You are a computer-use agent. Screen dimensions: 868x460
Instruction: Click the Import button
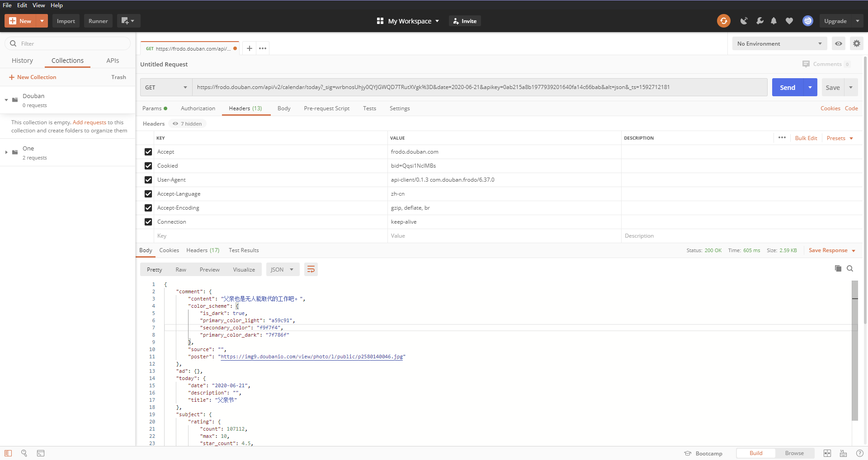pyautogui.click(x=66, y=21)
